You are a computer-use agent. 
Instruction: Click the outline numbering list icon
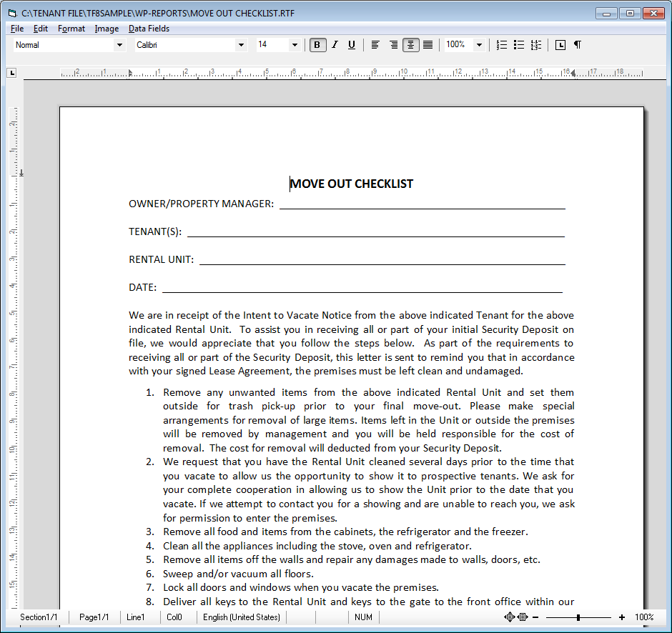[x=536, y=45]
